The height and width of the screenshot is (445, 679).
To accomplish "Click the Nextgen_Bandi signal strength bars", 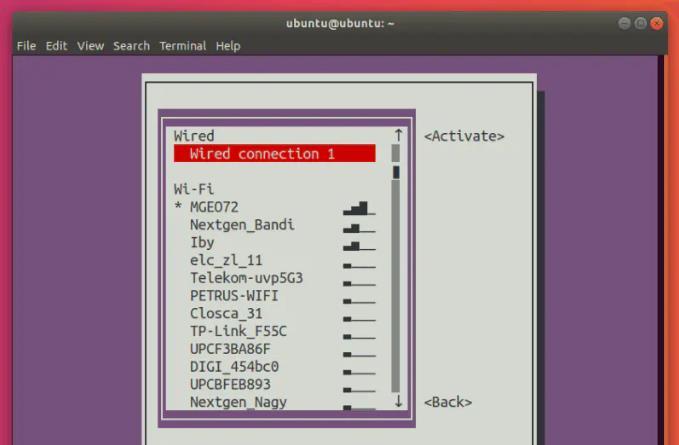I will click(359, 228).
